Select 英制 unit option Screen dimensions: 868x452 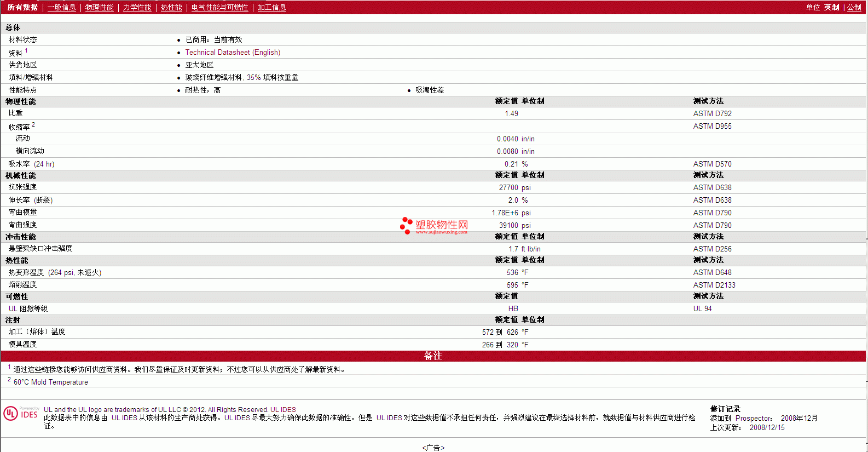click(831, 8)
